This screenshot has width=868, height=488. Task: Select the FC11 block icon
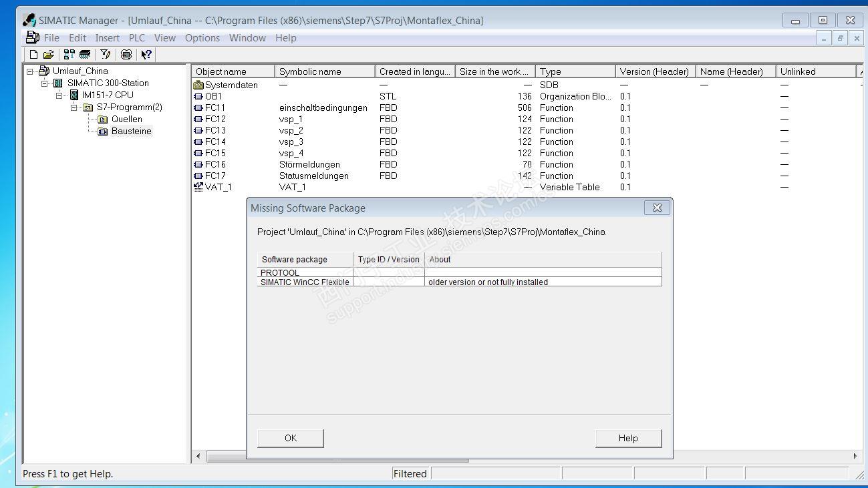coord(198,107)
